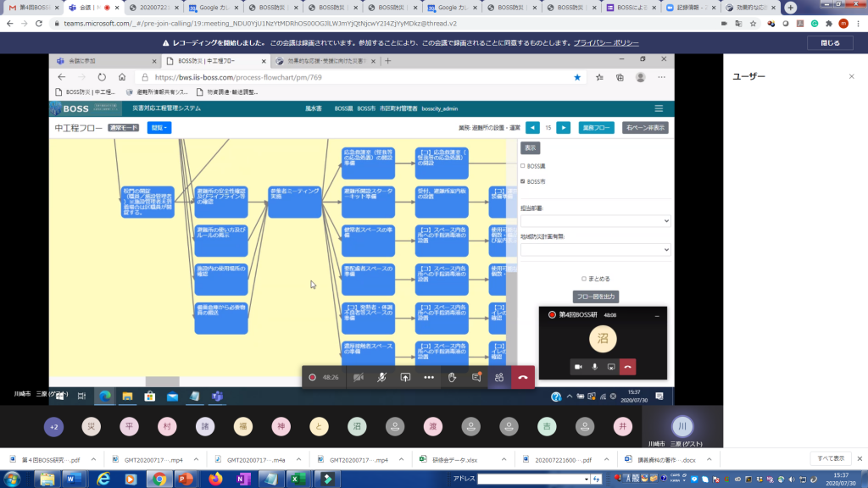Unmute the microphone in call bar
Screen dimensions: 868x488
(x=382, y=377)
